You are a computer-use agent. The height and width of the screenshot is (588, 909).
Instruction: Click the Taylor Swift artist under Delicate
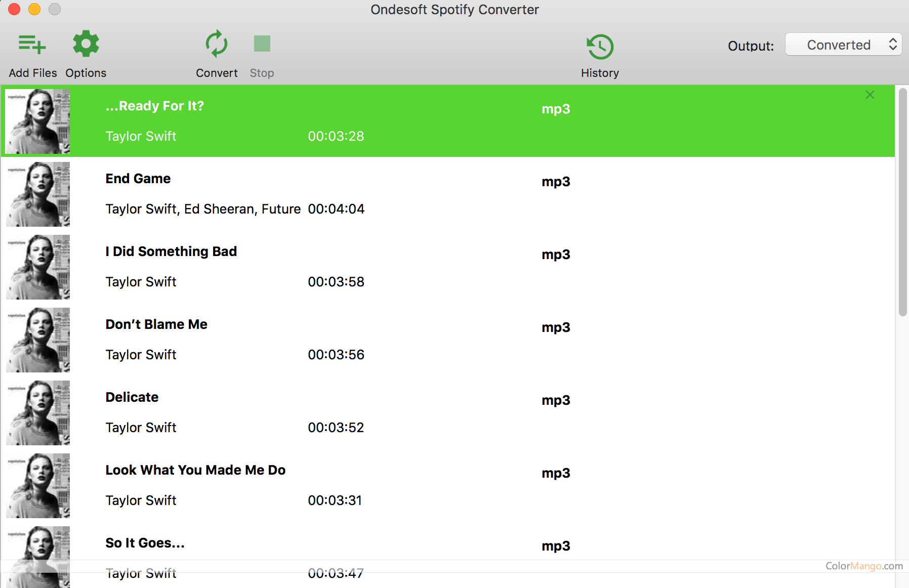pos(141,428)
